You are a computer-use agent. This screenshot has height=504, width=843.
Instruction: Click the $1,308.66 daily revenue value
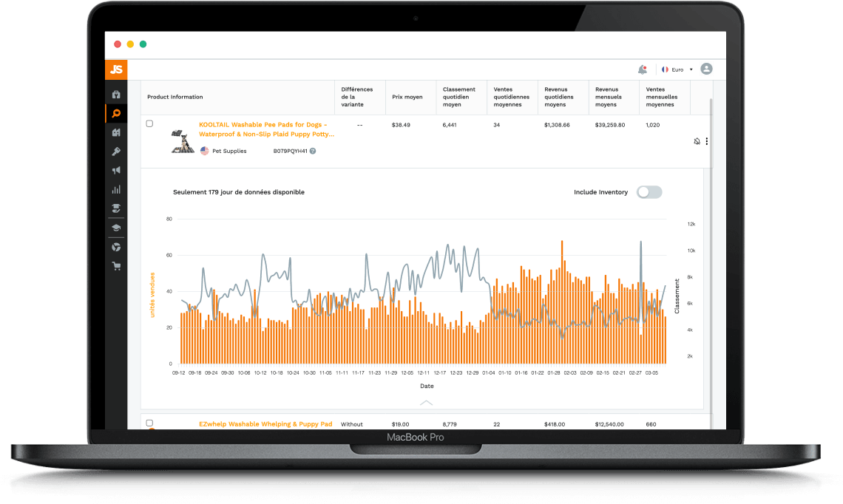[557, 125]
